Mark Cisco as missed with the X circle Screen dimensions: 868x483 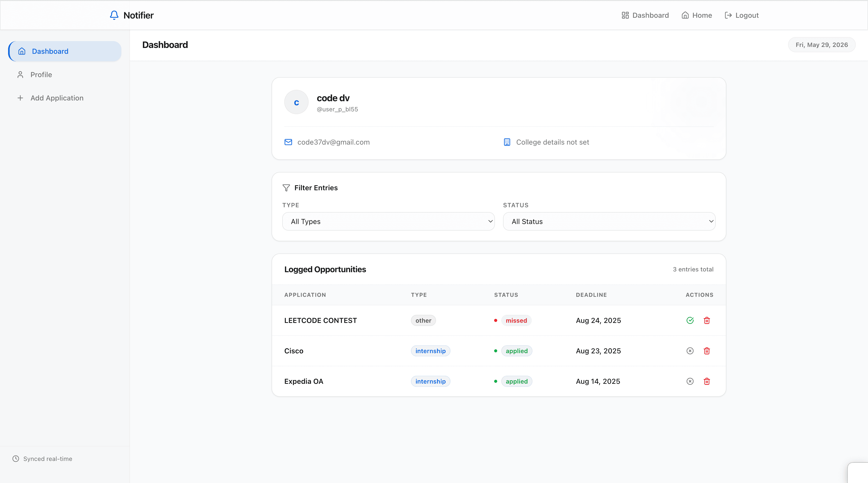coord(690,351)
